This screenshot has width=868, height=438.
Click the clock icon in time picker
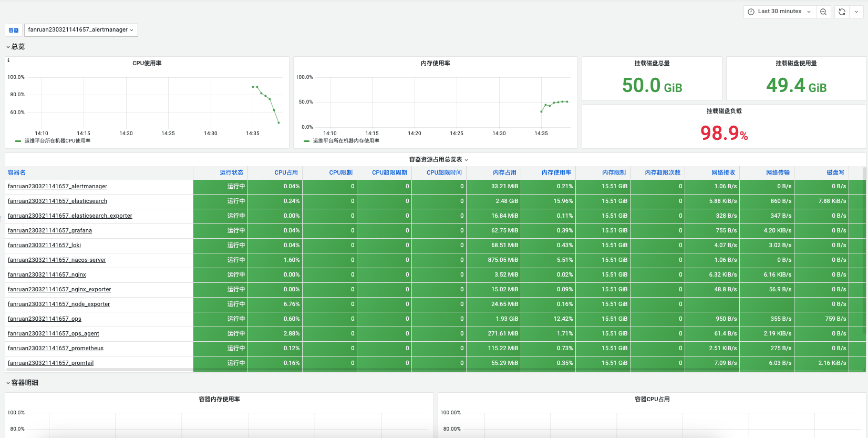(x=751, y=12)
